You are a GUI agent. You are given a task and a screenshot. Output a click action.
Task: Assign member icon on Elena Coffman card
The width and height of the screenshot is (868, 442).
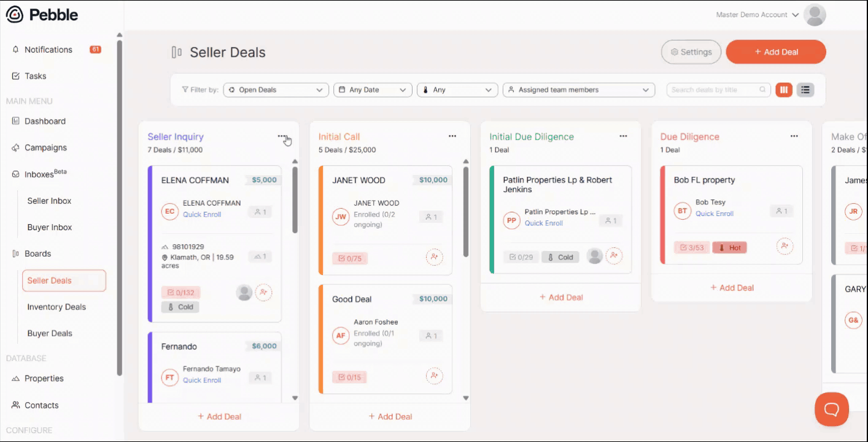[263, 292]
